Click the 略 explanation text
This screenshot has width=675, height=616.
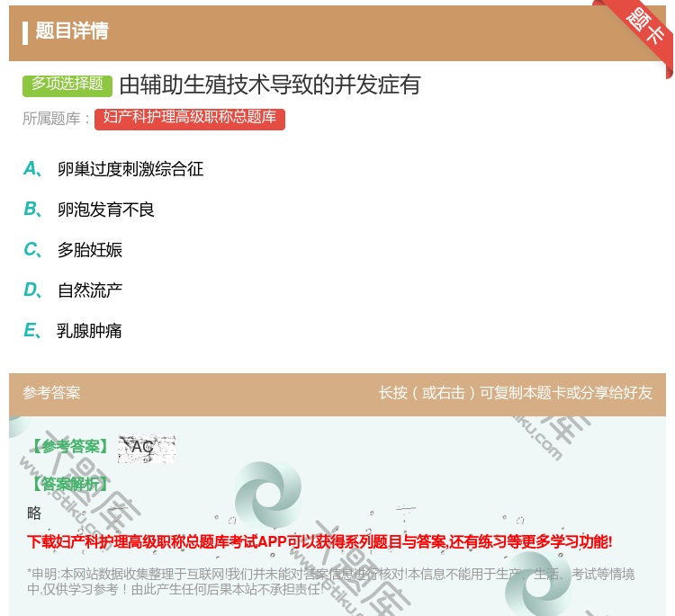(x=34, y=513)
